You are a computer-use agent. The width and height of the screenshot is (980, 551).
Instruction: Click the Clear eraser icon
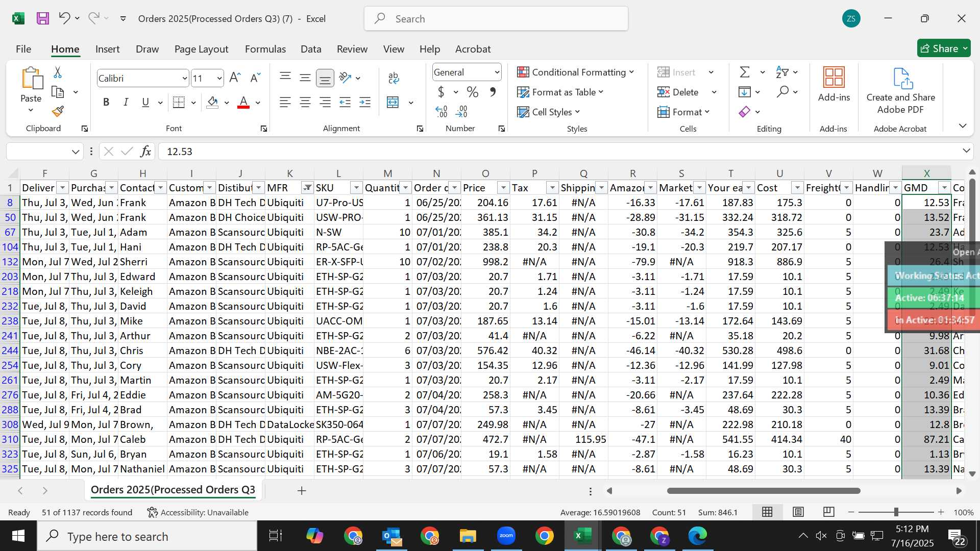[745, 111]
